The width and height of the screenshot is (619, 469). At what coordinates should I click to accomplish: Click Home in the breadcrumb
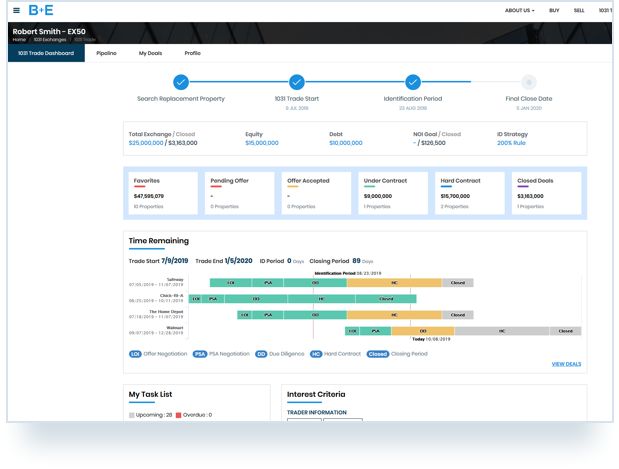17,39
